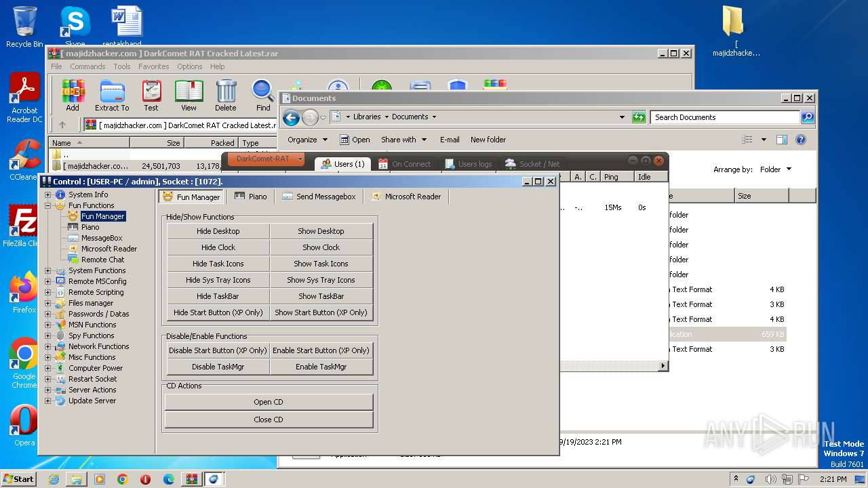868x488 pixels.
Task: Open Socket / Net tab in DarkComet
Action: tap(532, 164)
